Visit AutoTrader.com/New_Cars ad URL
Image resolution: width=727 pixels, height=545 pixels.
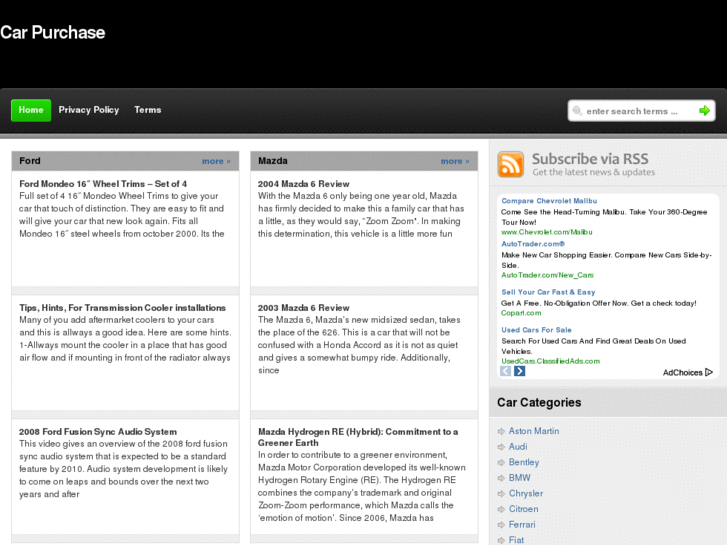547,275
